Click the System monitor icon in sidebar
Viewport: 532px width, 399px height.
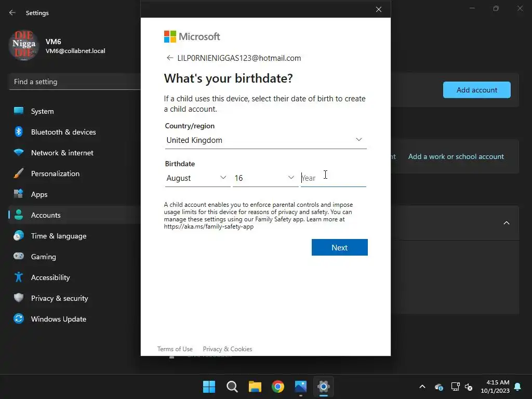tap(19, 111)
